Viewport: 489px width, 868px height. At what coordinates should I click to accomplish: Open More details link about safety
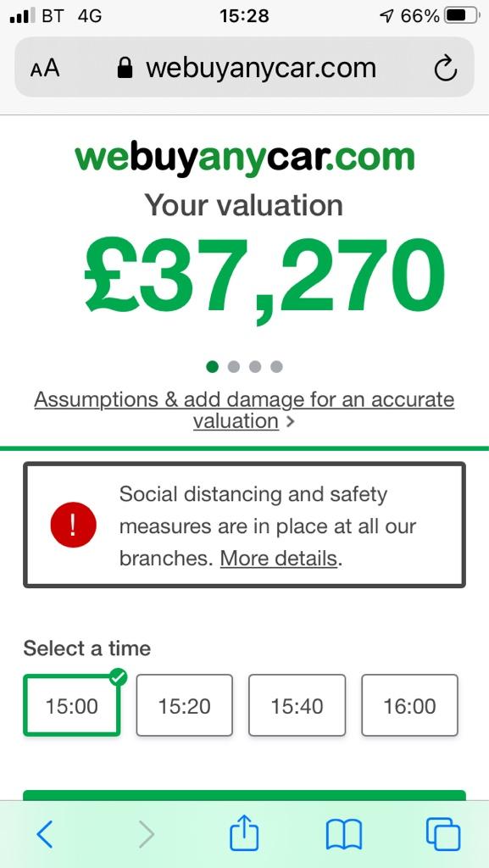[x=279, y=559]
